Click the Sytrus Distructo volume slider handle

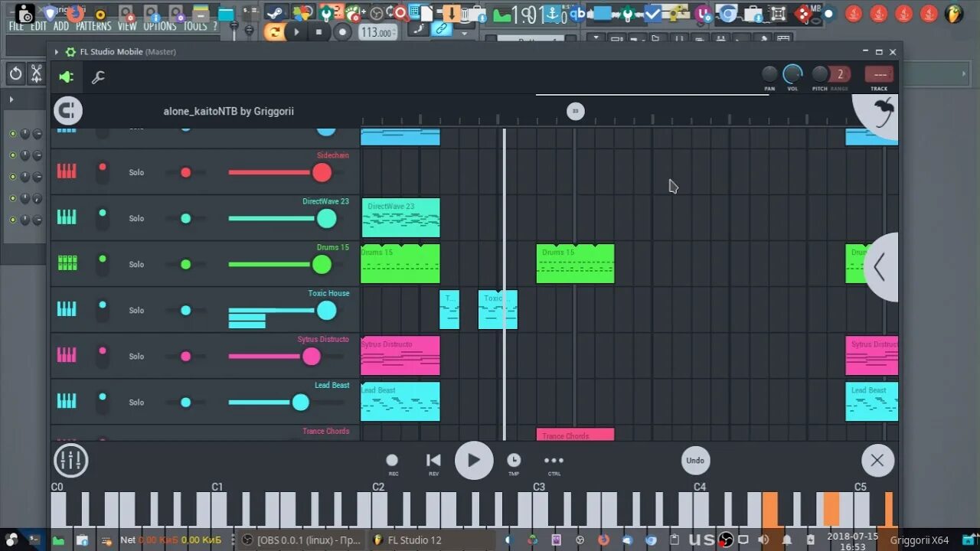312,356
